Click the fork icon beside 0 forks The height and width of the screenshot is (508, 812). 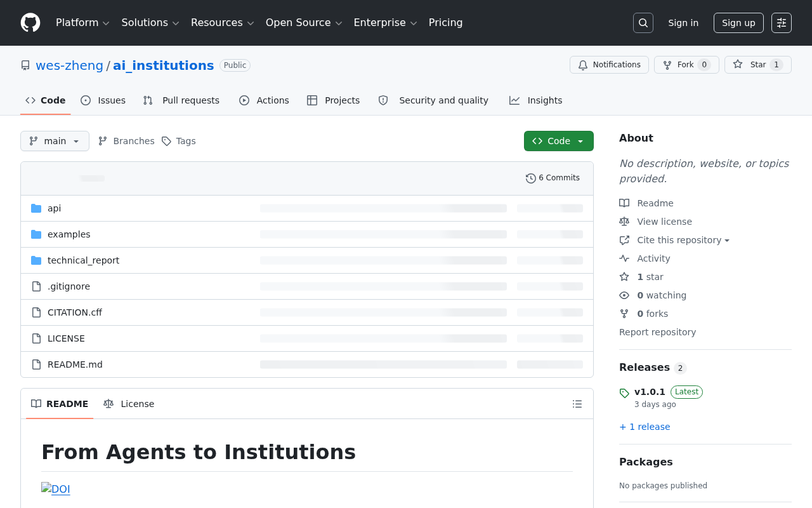(624, 314)
